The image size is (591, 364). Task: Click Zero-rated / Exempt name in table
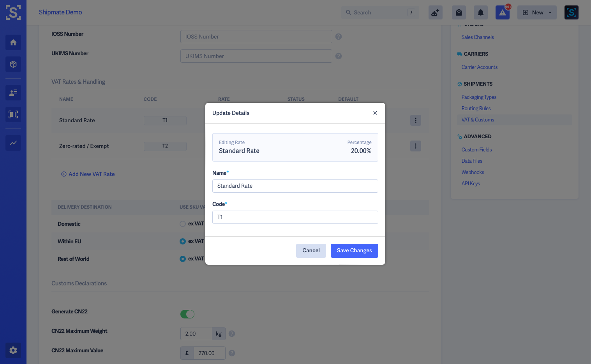pyautogui.click(x=84, y=146)
